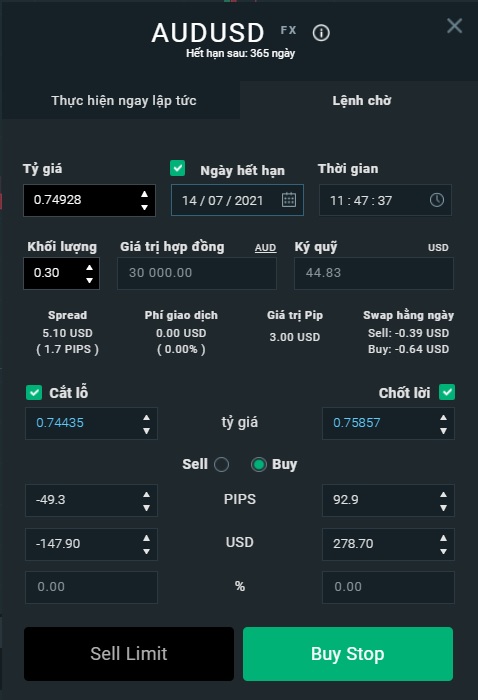Increase the Tỷ giá price with up arrow
478x700 pixels.
coord(144,194)
